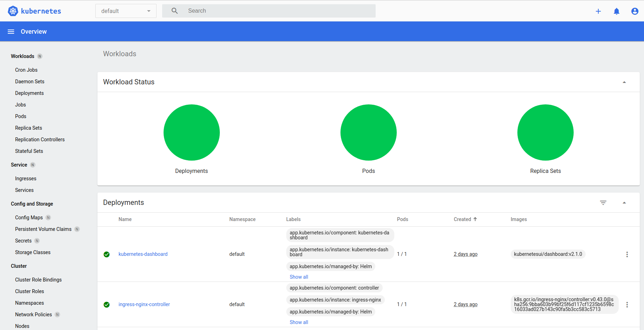Collapse the Deployments card
The height and width of the screenshot is (330, 644).
click(x=624, y=203)
